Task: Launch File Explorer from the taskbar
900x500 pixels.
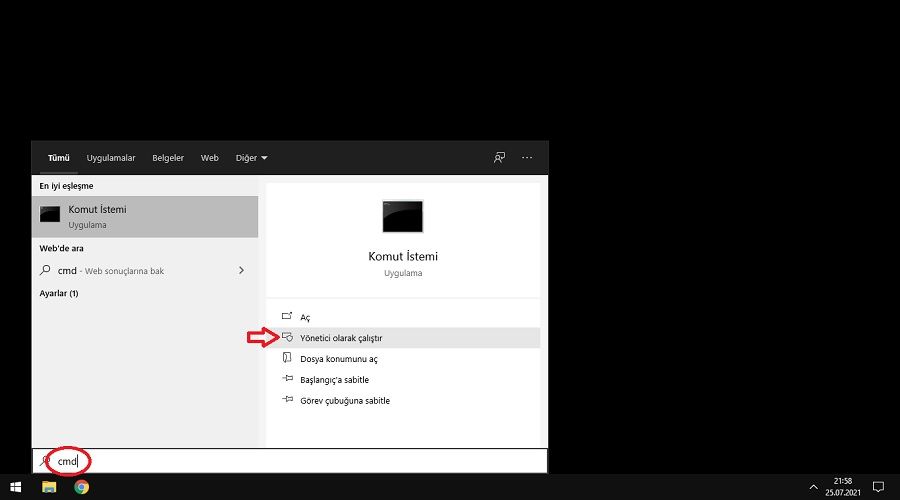Action: click(49, 487)
